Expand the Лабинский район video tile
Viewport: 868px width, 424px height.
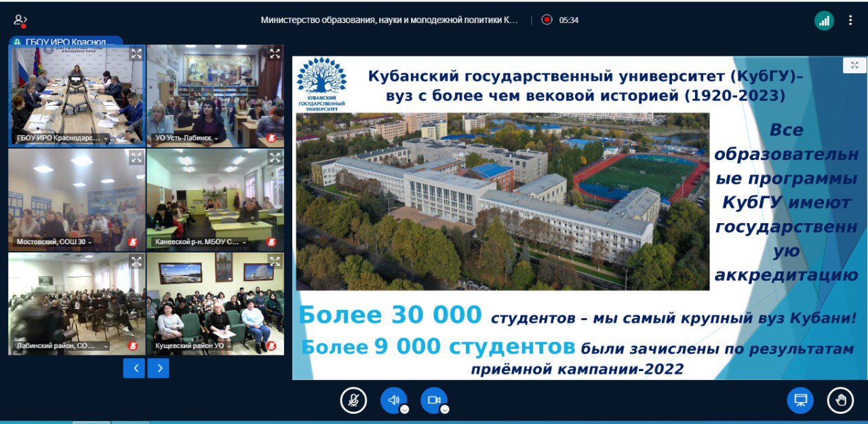tap(136, 261)
